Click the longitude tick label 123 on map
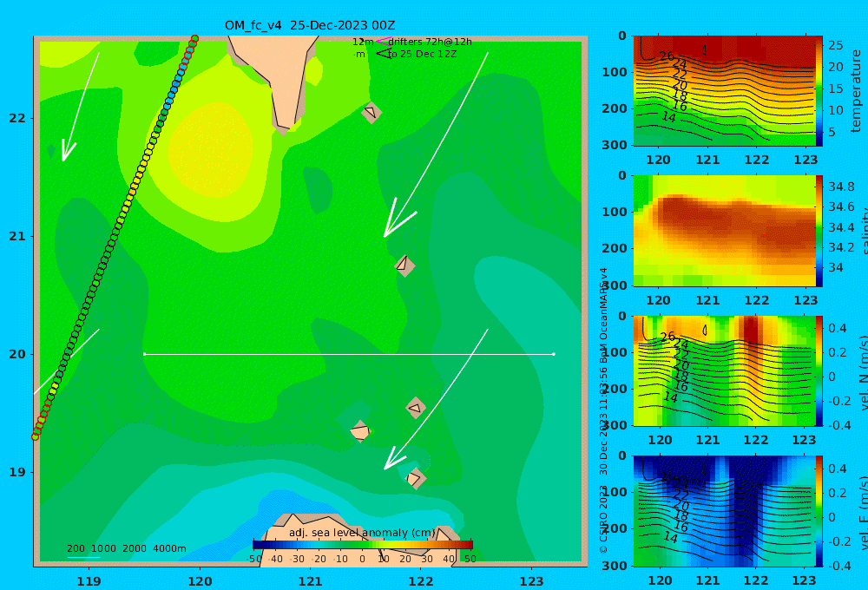Image resolution: width=868 pixels, height=590 pixels. [x=532, y=581]
